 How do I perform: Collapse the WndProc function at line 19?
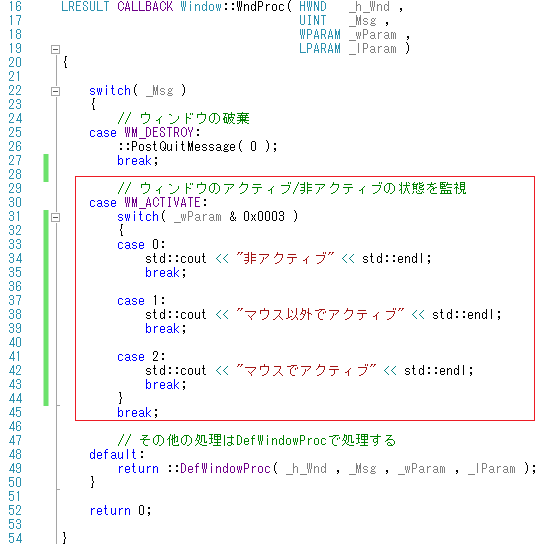tap(55, 49)
